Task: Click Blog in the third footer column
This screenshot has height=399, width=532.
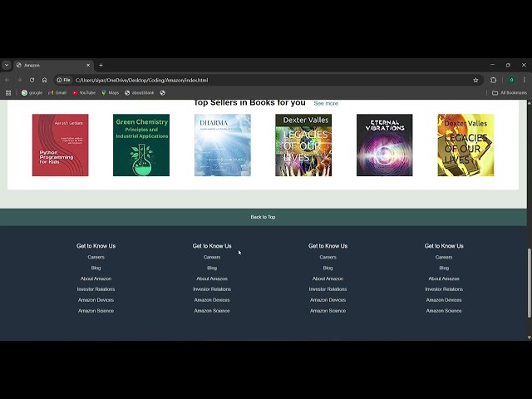Action: point(328,268)
